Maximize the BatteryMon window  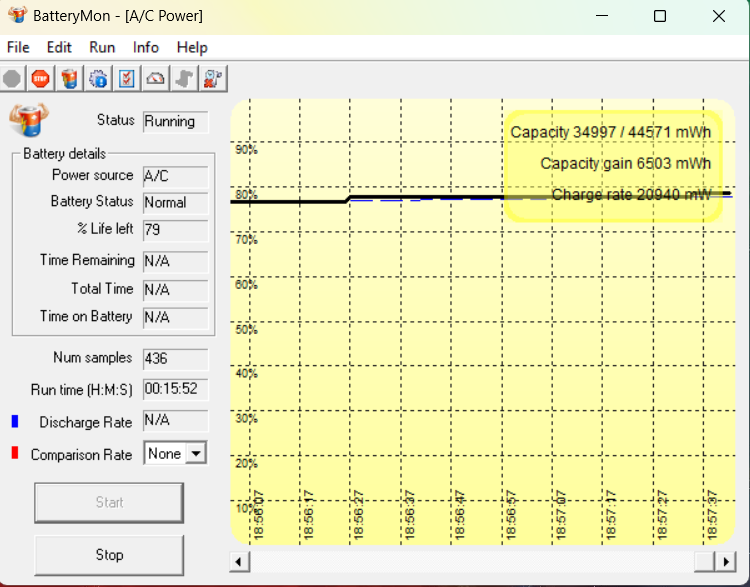pyautogui.click(x=660, y=16)
